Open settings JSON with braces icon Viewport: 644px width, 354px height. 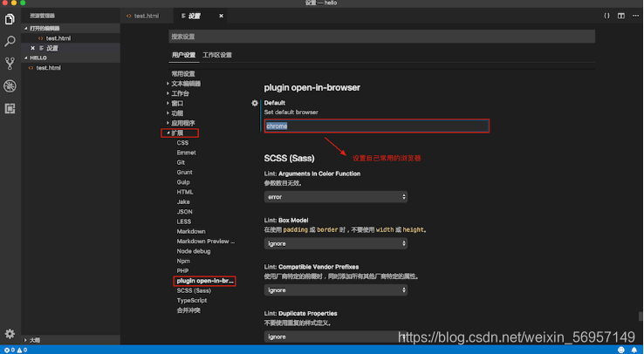[x=606, y=16]
